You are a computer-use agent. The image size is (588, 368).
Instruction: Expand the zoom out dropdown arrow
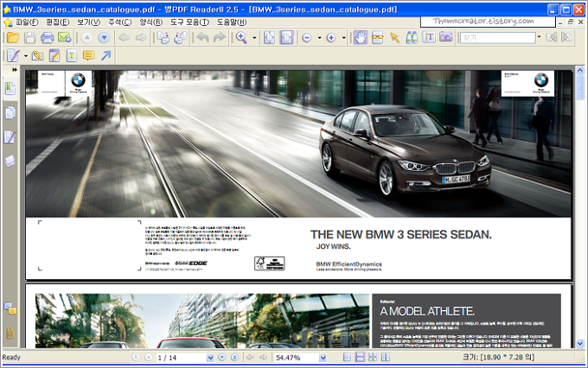[x=319, y=38]
